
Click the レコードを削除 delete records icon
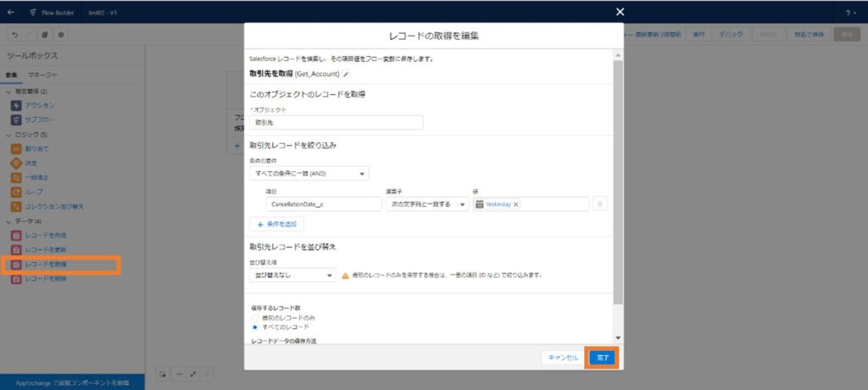16,279
